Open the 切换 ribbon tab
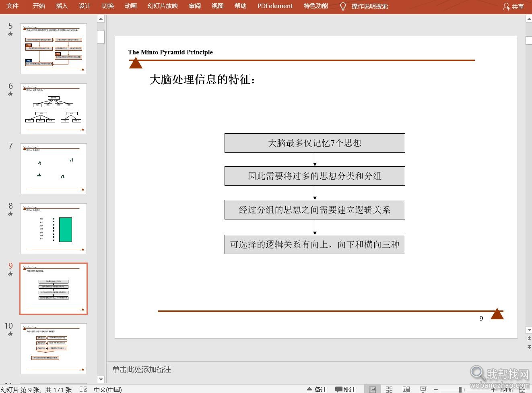 click(x=108, y=6)
